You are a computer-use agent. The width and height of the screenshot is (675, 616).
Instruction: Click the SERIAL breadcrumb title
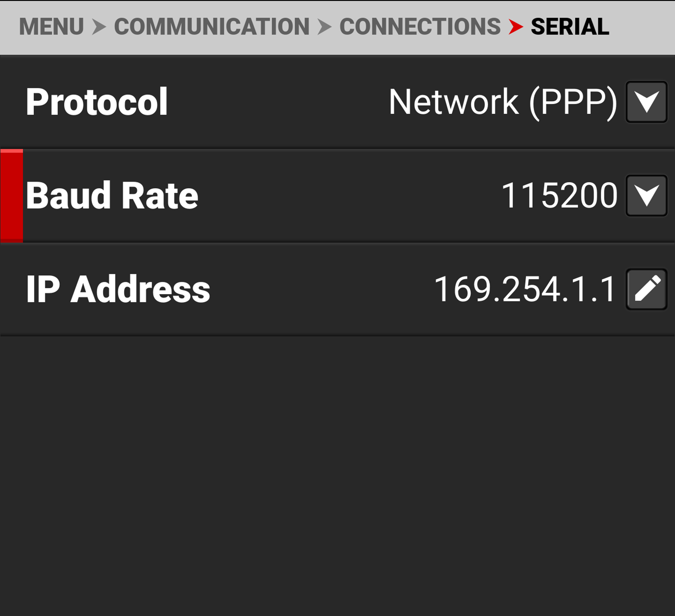tap(570, 27)
